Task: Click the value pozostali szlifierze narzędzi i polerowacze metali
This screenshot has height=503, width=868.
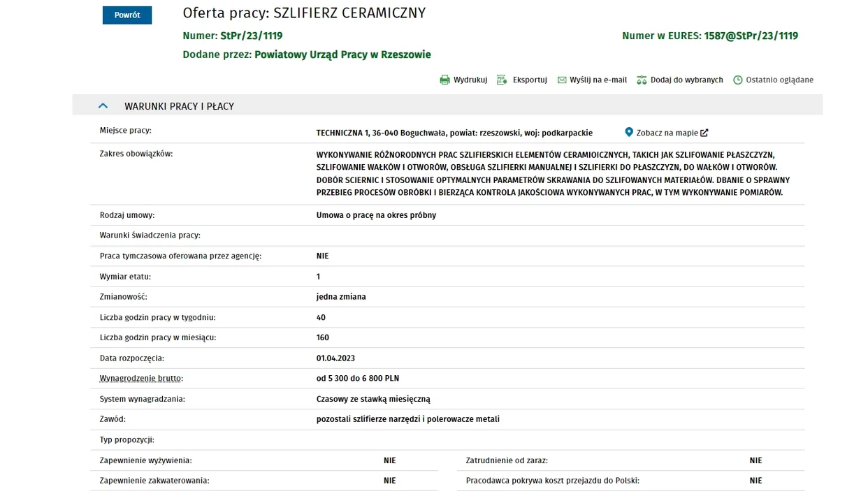Action: (x=408, y=419)
